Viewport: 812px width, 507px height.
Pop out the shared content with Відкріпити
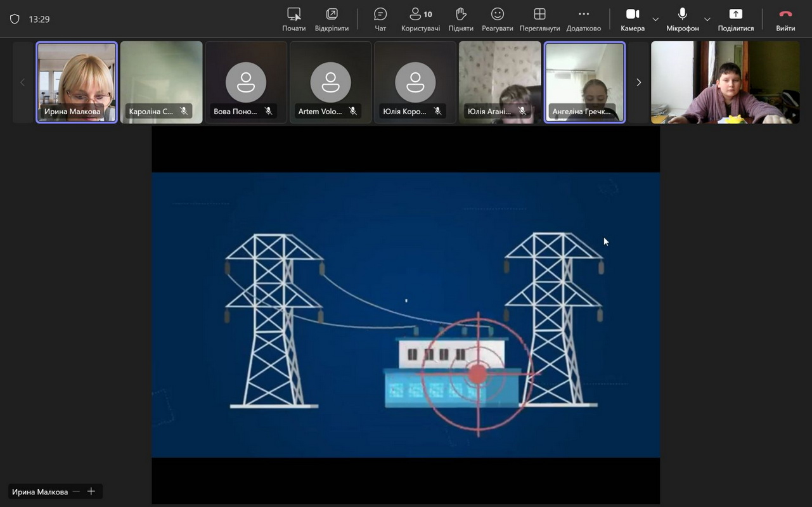(x=332, y=19)
